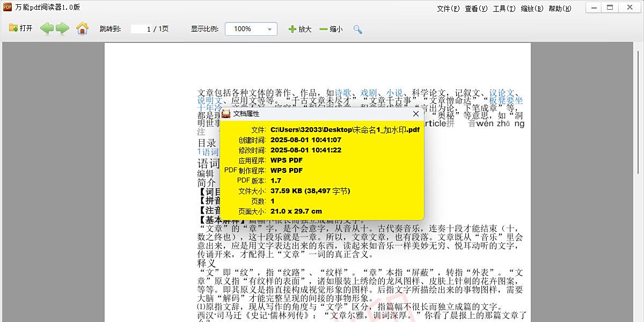644x322 pixels.
Task: Go to previous page with left green arrow
Action: (x=47, y=28)
